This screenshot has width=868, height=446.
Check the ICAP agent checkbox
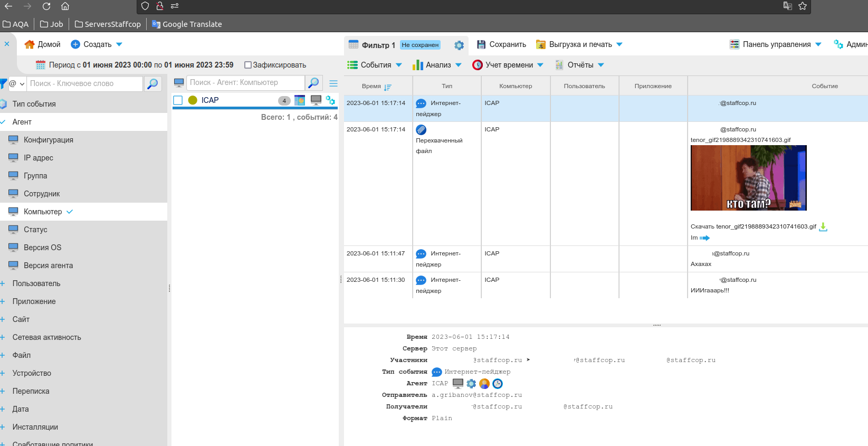point(178,100)
